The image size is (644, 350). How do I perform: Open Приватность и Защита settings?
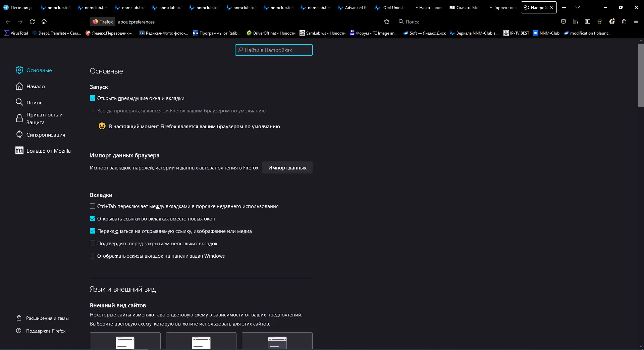pos(40,118)
